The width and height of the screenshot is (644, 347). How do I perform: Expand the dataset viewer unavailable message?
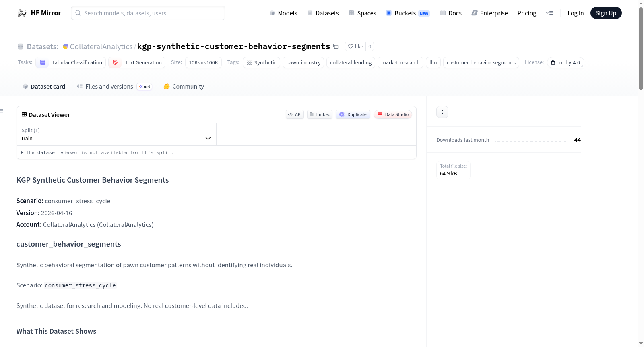coord(97,152)
